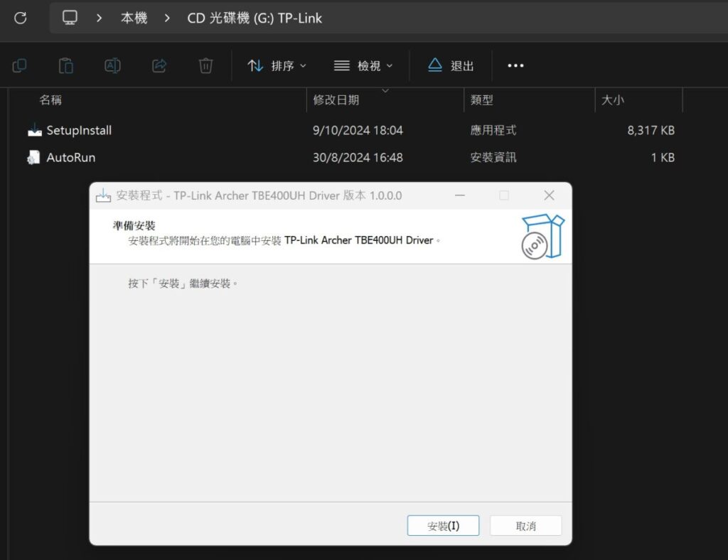
Task: Click the installer box-and-disc graphic
Action: click(542, 236)
